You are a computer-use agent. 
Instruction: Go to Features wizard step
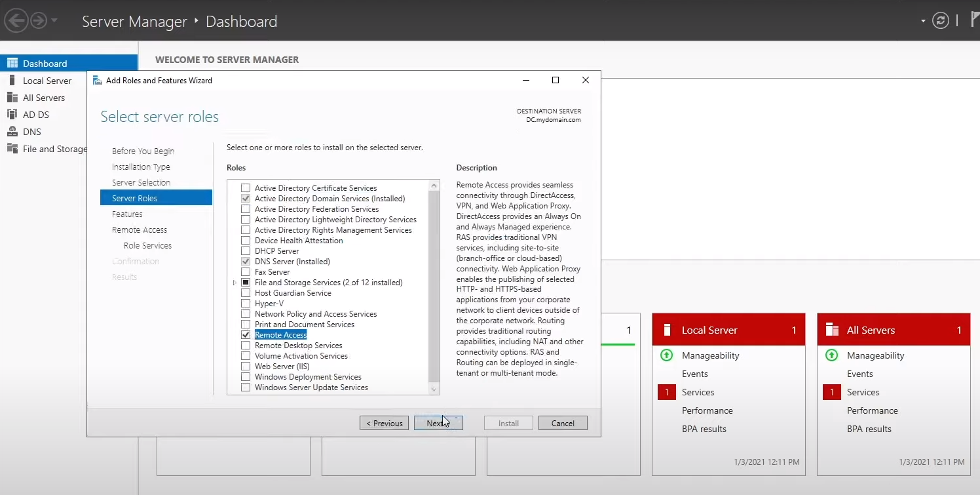[x=127, y=214]
